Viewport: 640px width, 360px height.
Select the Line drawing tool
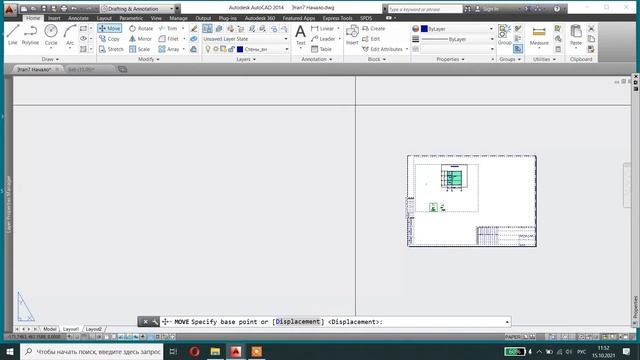pos(13,34)
